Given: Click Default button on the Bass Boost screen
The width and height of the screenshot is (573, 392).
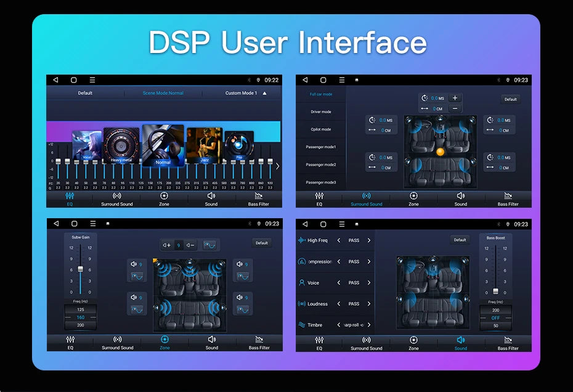Looking at the screenshot, I should [x=460, y=240].
